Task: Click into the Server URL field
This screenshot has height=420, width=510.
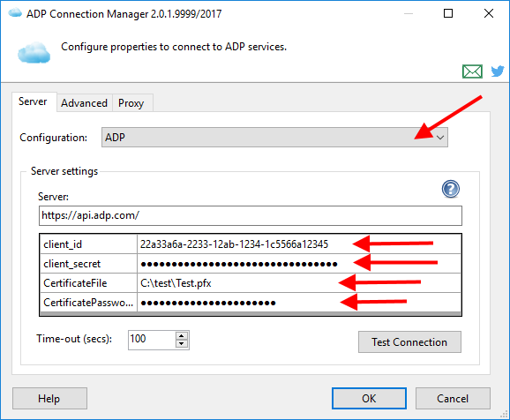Action: (x=250, y=215)
